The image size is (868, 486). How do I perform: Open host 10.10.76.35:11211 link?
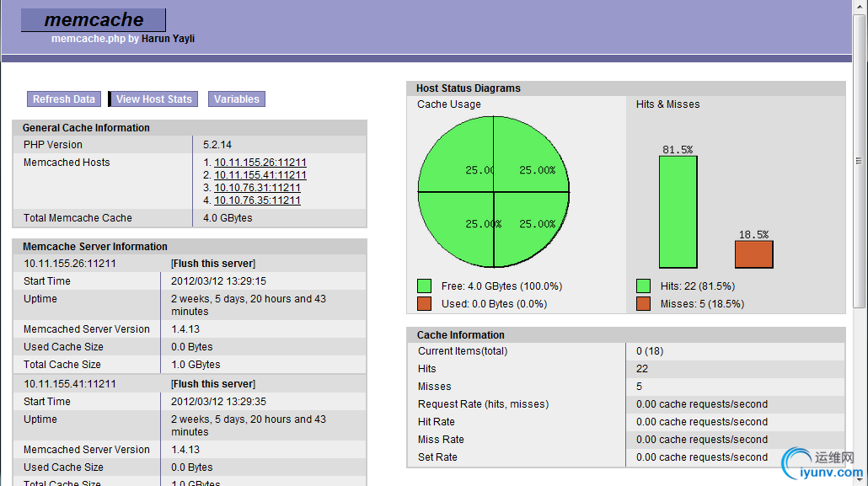[257, 200]
